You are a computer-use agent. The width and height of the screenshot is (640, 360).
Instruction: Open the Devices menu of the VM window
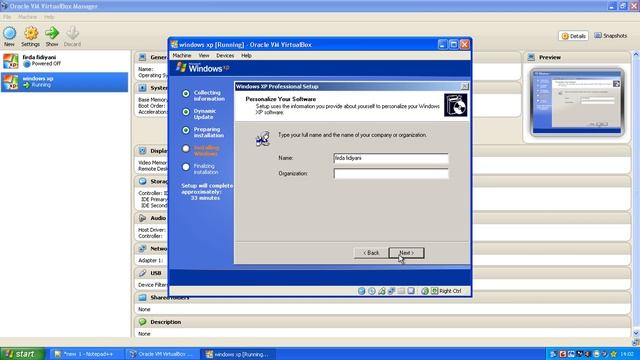[225, 56]
